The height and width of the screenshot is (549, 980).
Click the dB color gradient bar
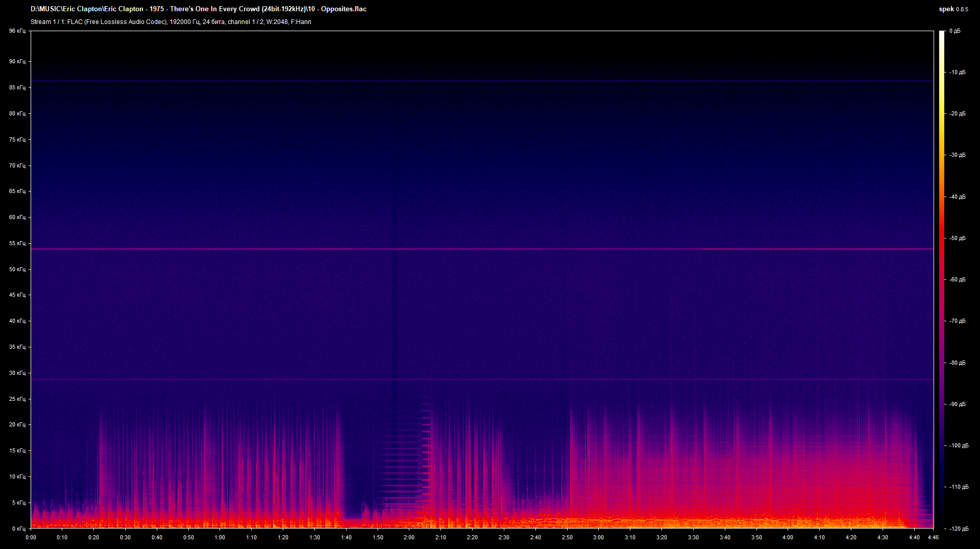coord(941,279)
